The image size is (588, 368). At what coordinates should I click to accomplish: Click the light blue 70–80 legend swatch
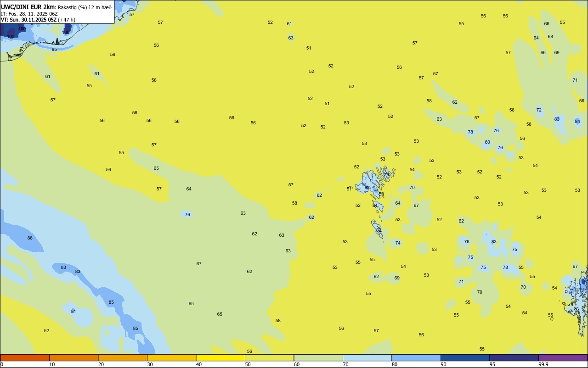[367, 357]
